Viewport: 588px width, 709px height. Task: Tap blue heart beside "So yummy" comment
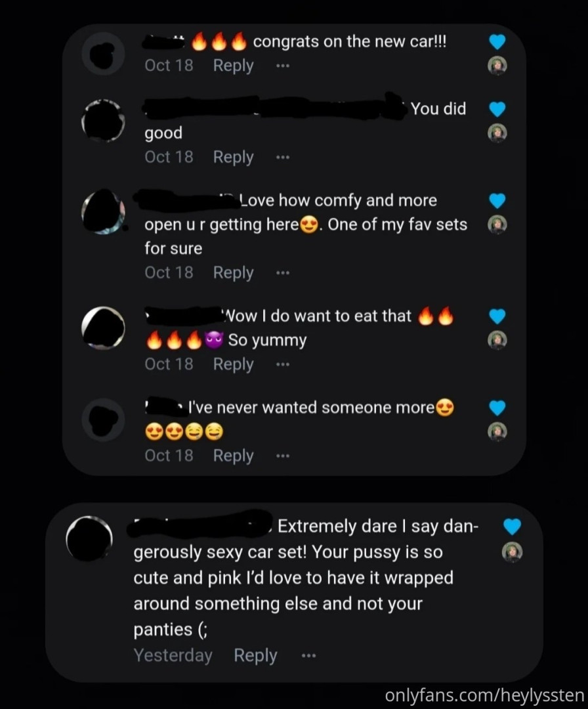[497, 316]
